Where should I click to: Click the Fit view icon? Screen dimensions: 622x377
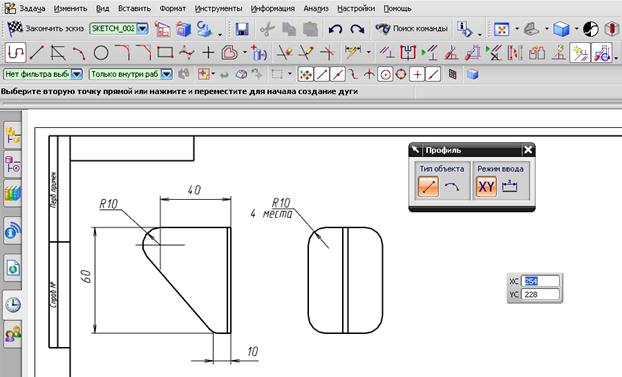[x=501, y=29]
